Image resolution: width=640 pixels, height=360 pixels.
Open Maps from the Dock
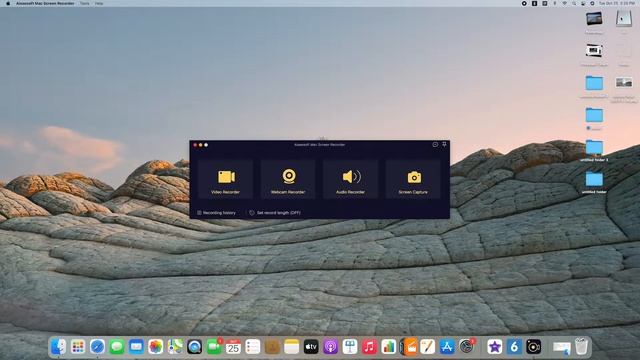(x=175, y=347)
